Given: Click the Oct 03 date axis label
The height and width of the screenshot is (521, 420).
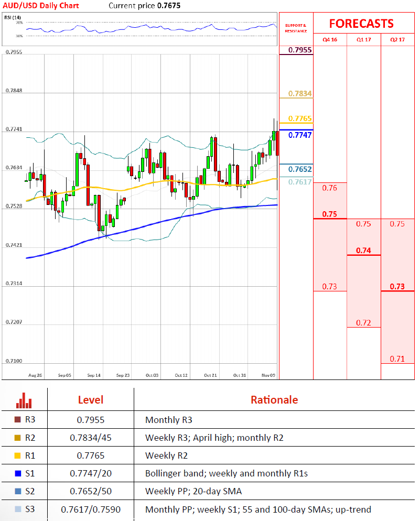Looking at the screenshot, I should click(152, 375).
